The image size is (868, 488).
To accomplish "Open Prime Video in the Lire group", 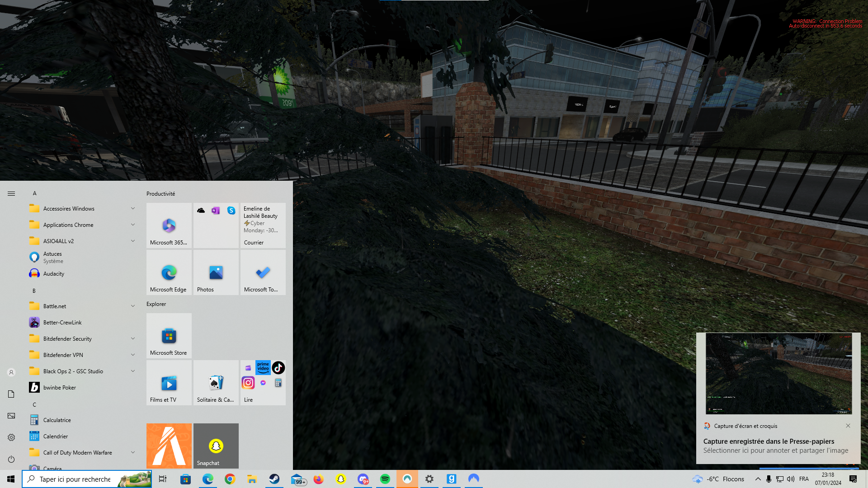I will coord(263,368).
